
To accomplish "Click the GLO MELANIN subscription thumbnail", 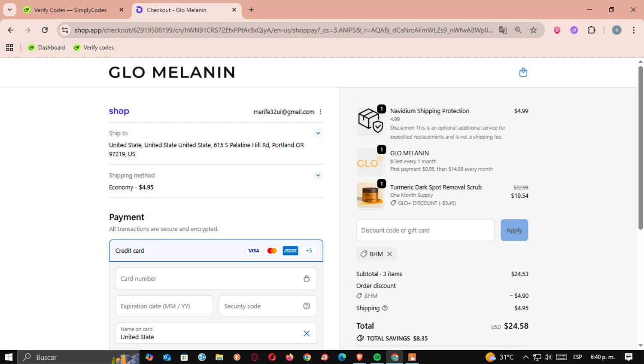I will [370, 161].
